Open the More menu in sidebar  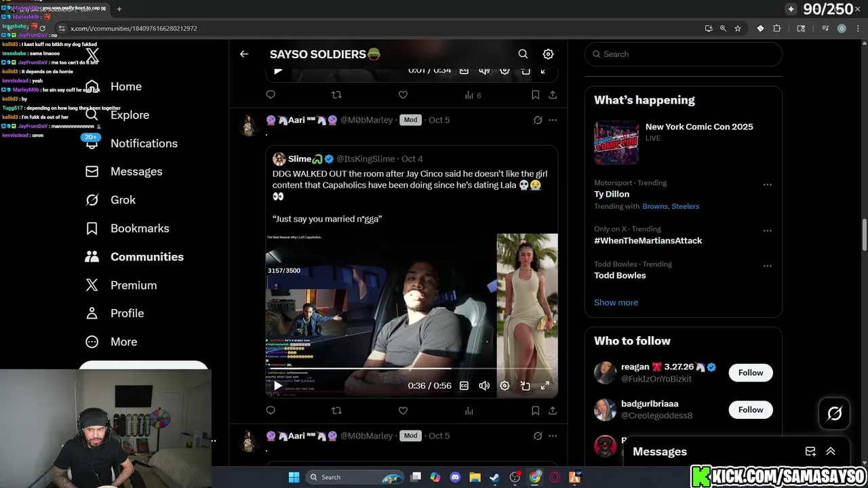(111, 342)
